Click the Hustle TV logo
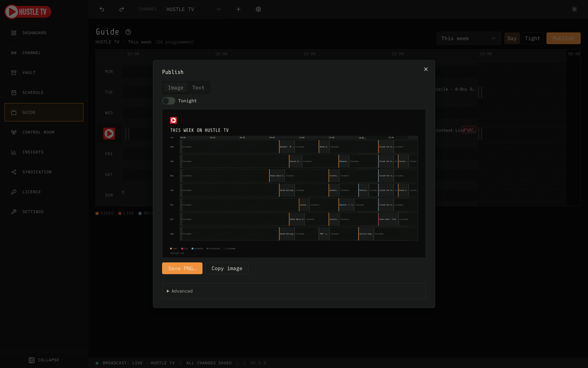This screenshot has width=588, height=368. click(28, 11)
